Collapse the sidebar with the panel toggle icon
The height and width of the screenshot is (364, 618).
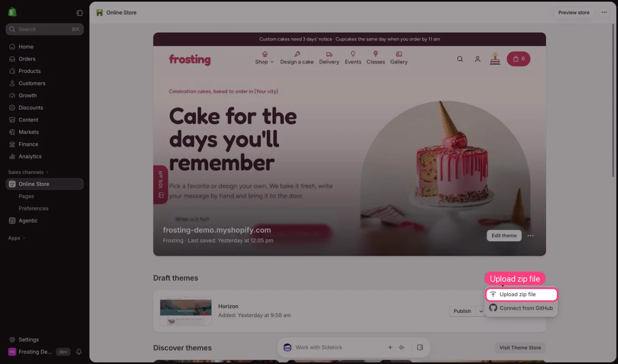[x=79, y=13]
